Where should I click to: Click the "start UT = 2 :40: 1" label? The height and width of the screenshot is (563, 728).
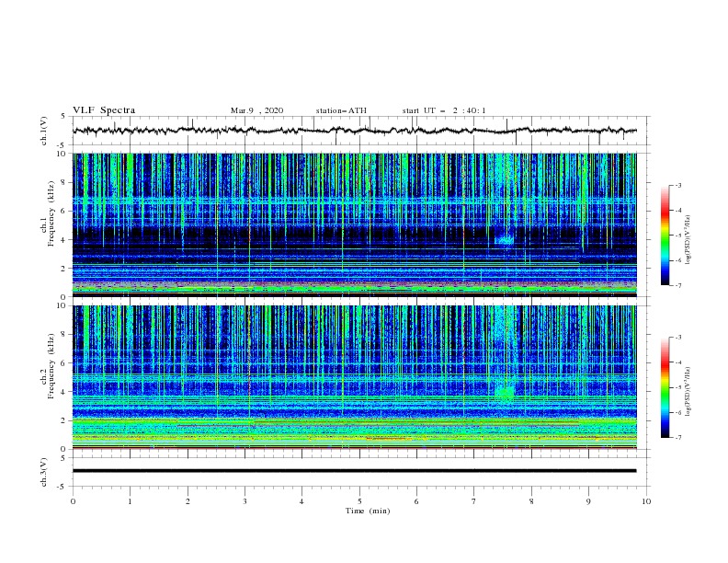(444, 110)
